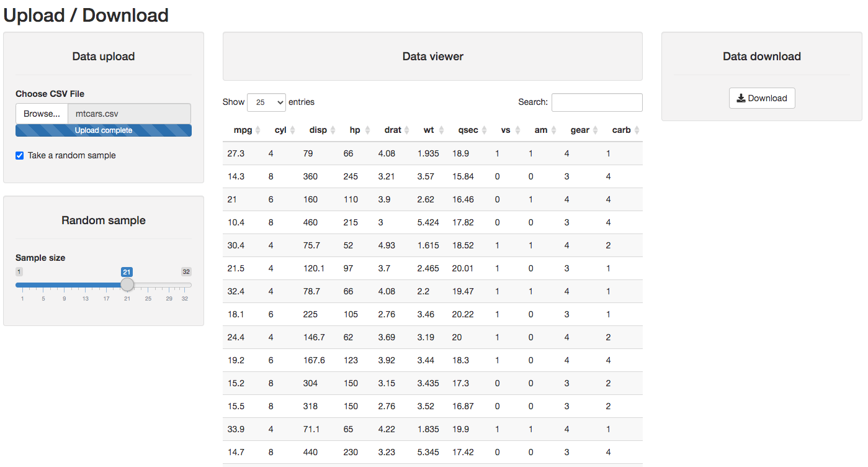Click the Browse... file button

click(42, 114)
